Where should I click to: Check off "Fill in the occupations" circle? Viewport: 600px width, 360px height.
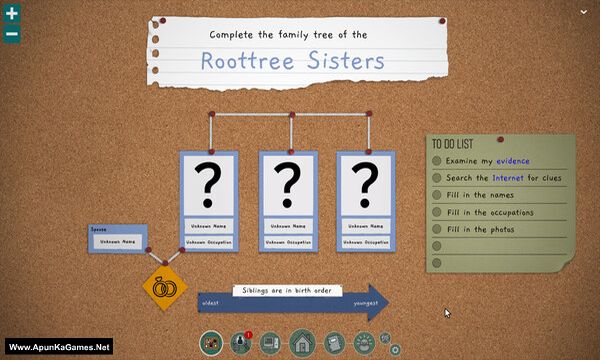pyautogui.click(x=437, y=212)
